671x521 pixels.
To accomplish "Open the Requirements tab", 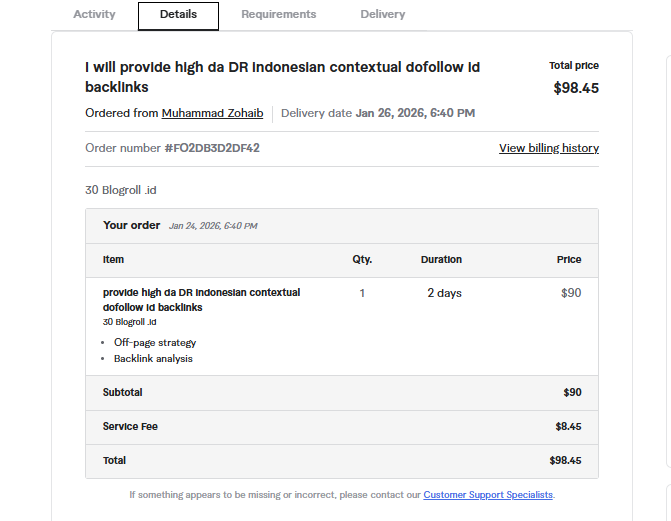I will (x=278, y=15).
